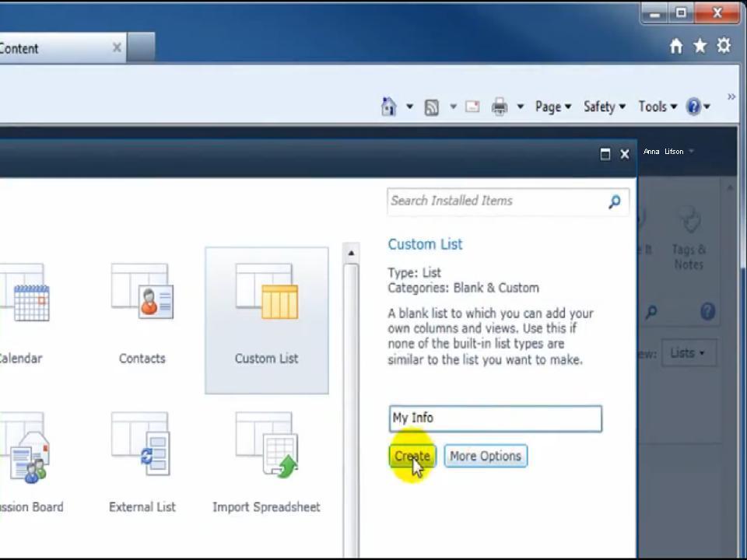This screenshot has height=560, width=747.
Task: Switch to the Content browser tab
Action: click(54, 47)
